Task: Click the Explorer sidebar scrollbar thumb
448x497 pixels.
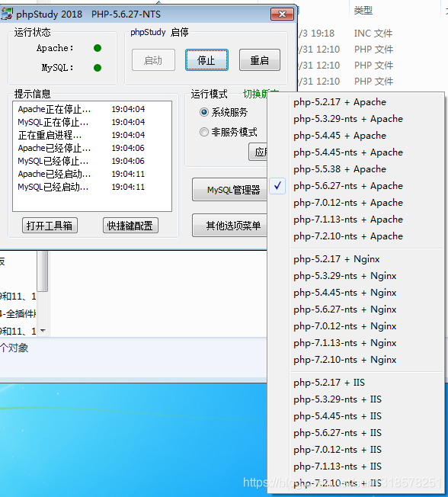Action: [x=43, y=271]
